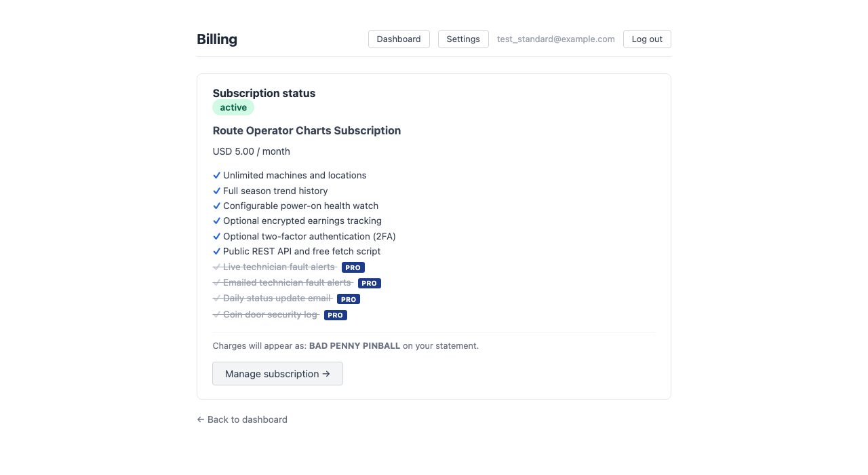868x475 pixels.
Task: Click Public REST API and free fetch script
Action: [302, 251]
